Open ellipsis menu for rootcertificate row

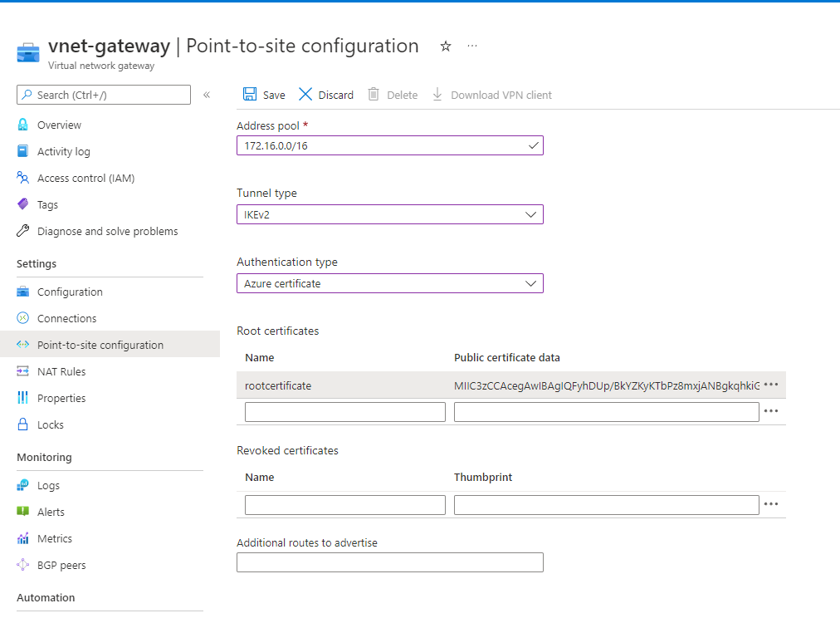pos(771,385)
